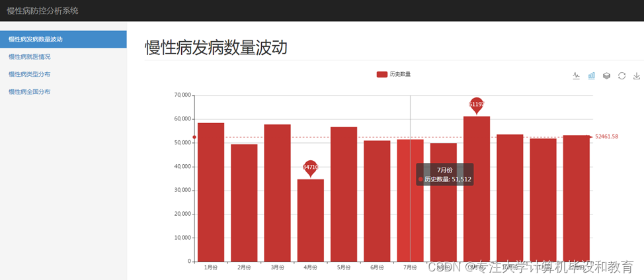Open 慢性病就医情况 sidebar item
The height and width of the screenshot is (280, 644).
click(30, 57)
